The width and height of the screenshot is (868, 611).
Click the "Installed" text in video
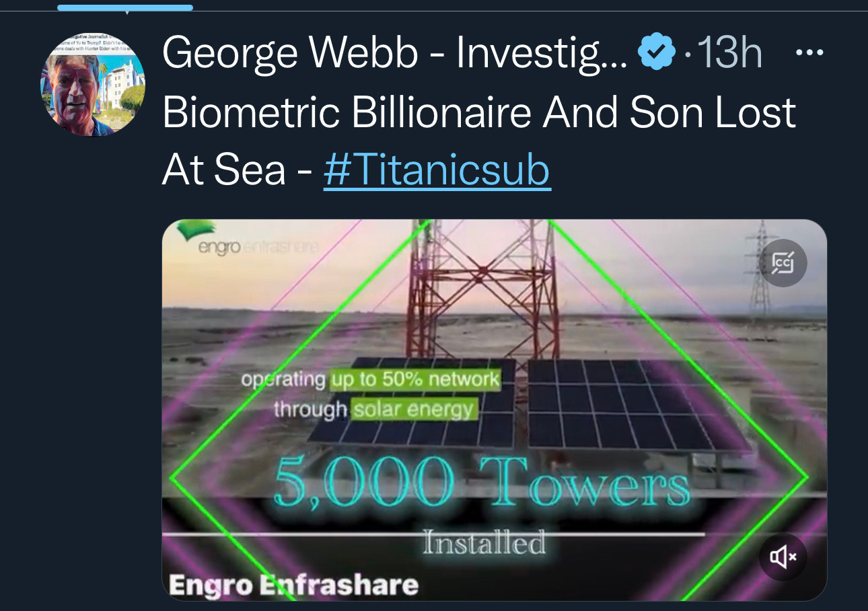click(483, 542)
